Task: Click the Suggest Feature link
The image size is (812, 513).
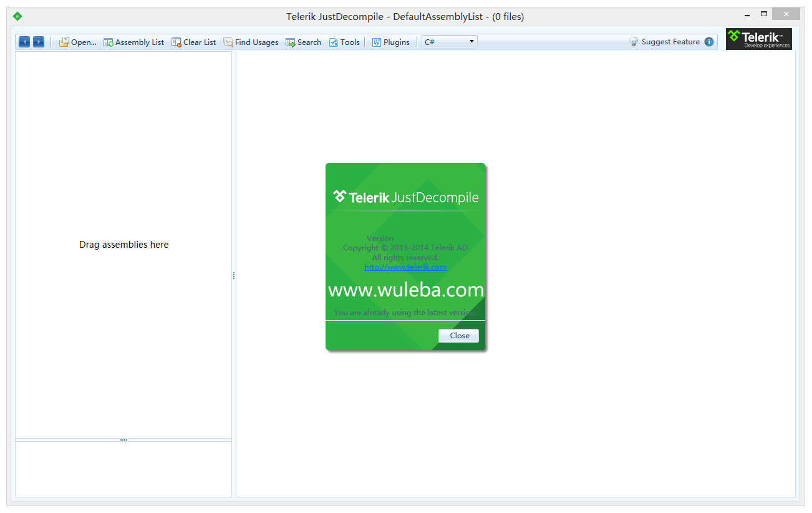Action: [x=670, y=42]
